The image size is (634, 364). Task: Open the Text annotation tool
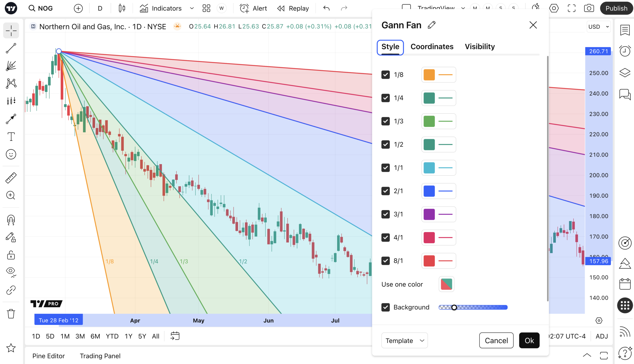coord(11,136)
